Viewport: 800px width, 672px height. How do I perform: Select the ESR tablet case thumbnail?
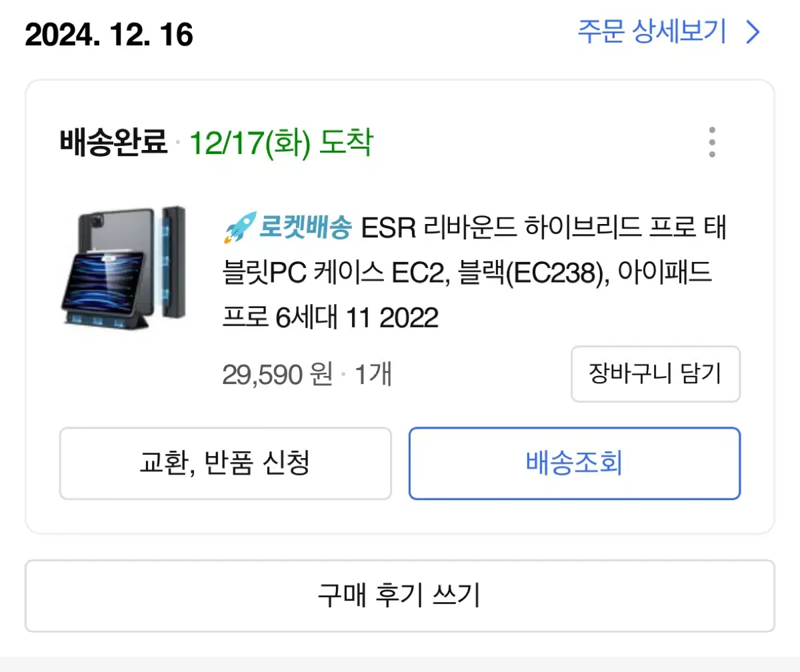point(123,267)
